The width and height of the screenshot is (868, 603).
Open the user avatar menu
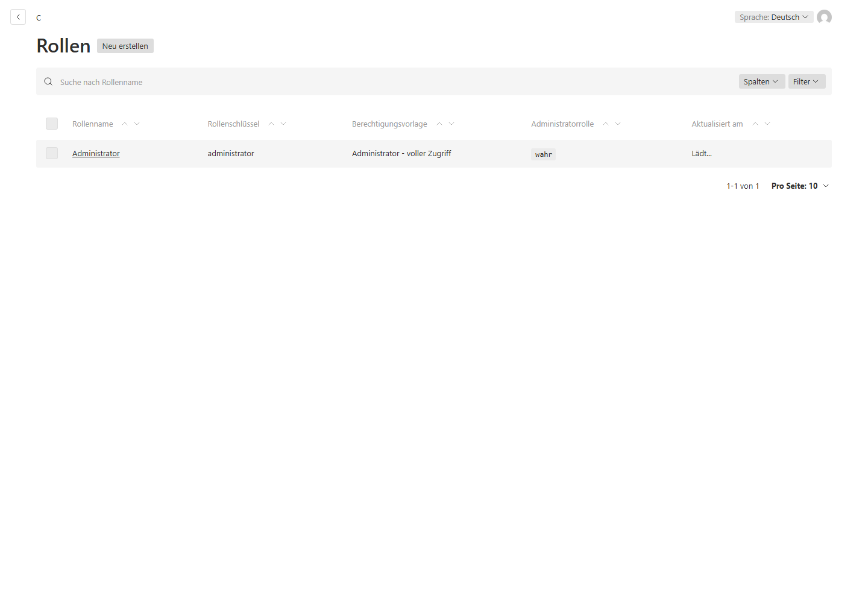pyautogui.click(x=824, y=17)
